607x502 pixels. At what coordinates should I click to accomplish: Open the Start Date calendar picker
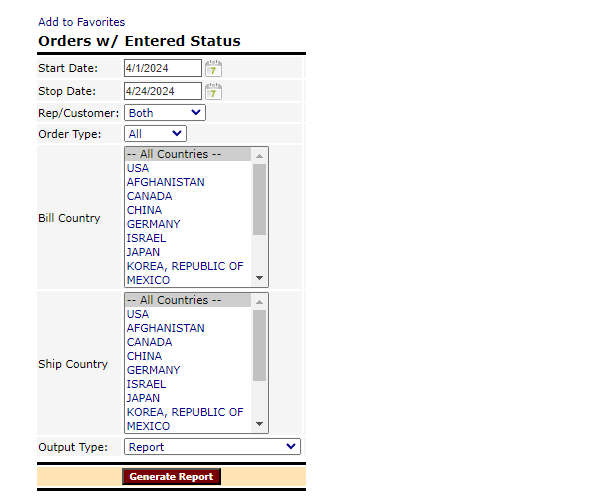[213, 68]
